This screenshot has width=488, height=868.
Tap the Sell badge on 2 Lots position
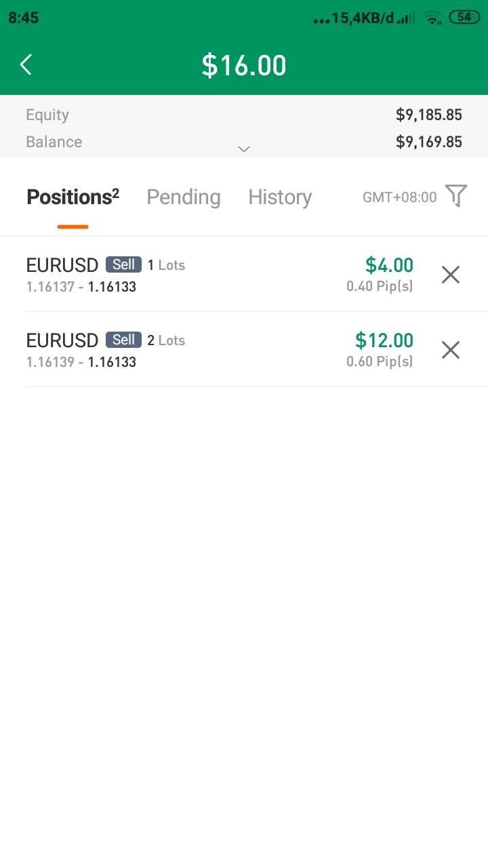pyautogui.click(x=123, y=340)
